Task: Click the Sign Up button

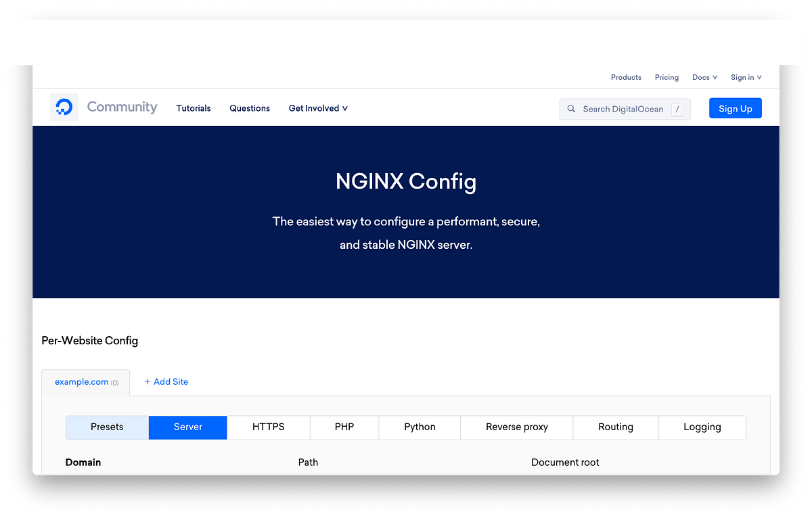Action: coord(736,108)
